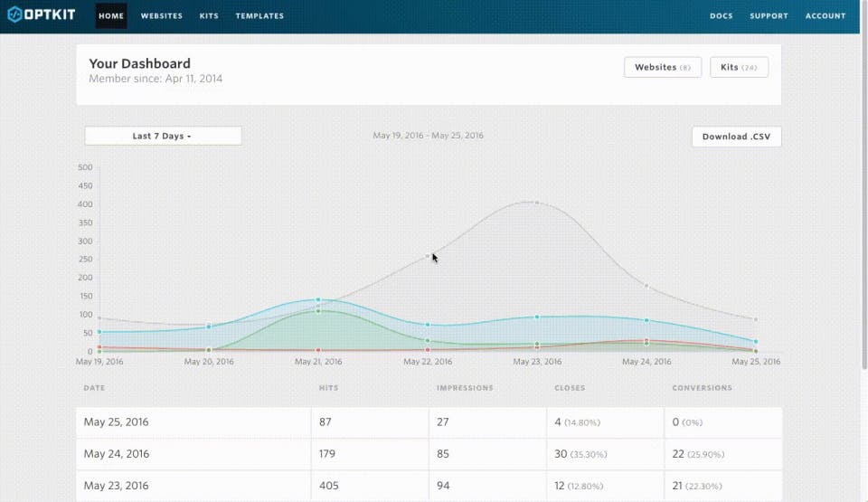The width and height of the screenshot is (868, 502).
Task: Select the May 23, 2016 table row date
Action: tap(117, 486)
